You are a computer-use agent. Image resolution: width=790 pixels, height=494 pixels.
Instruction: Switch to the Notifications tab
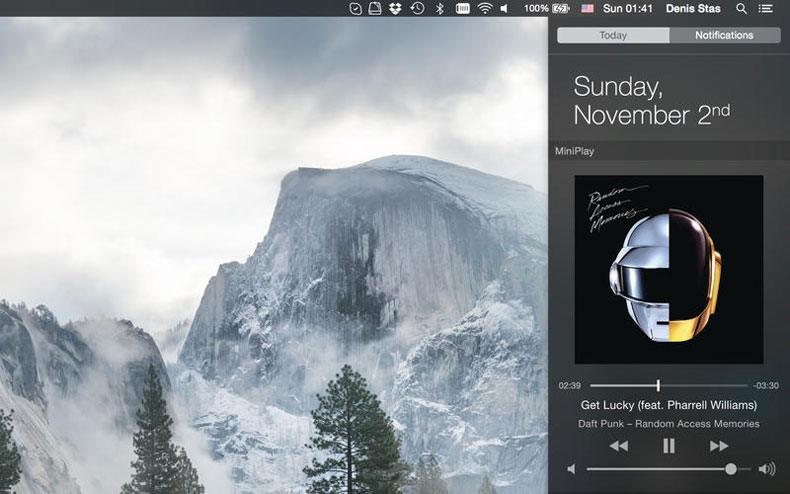(x=725, y=35)
